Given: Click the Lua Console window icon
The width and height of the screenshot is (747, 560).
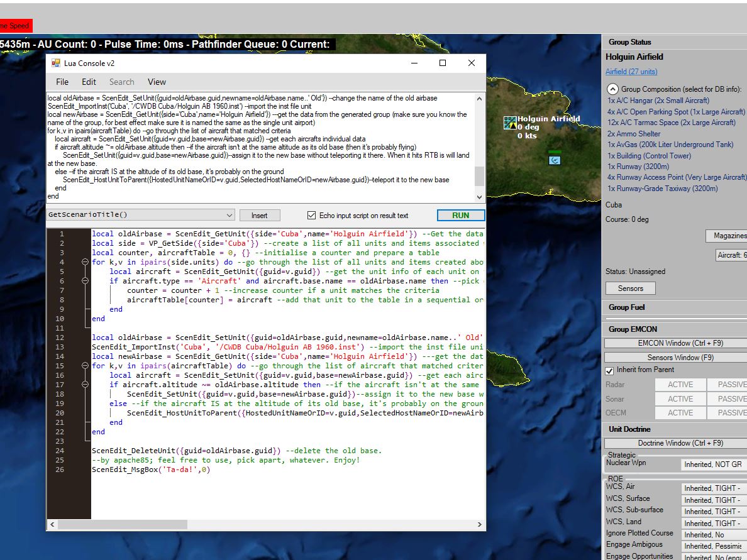Looking at the screenshot, I should coord(56,63).
